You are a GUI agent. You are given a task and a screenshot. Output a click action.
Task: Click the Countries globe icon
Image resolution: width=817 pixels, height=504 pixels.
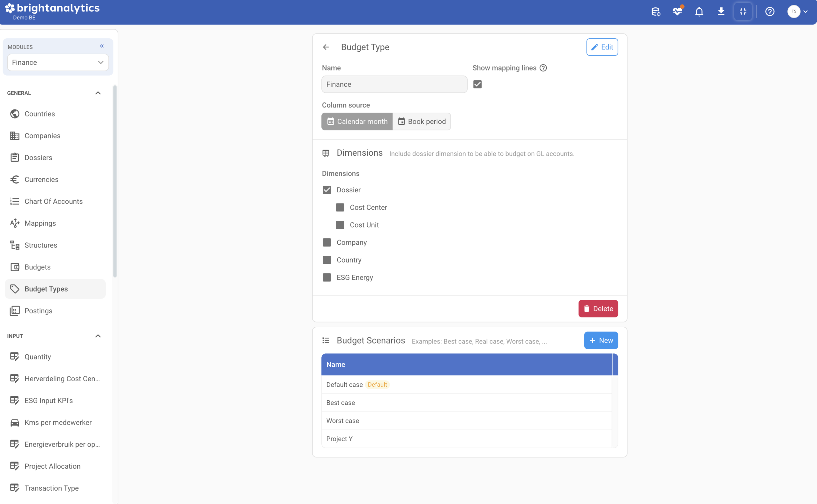point(15,114)
